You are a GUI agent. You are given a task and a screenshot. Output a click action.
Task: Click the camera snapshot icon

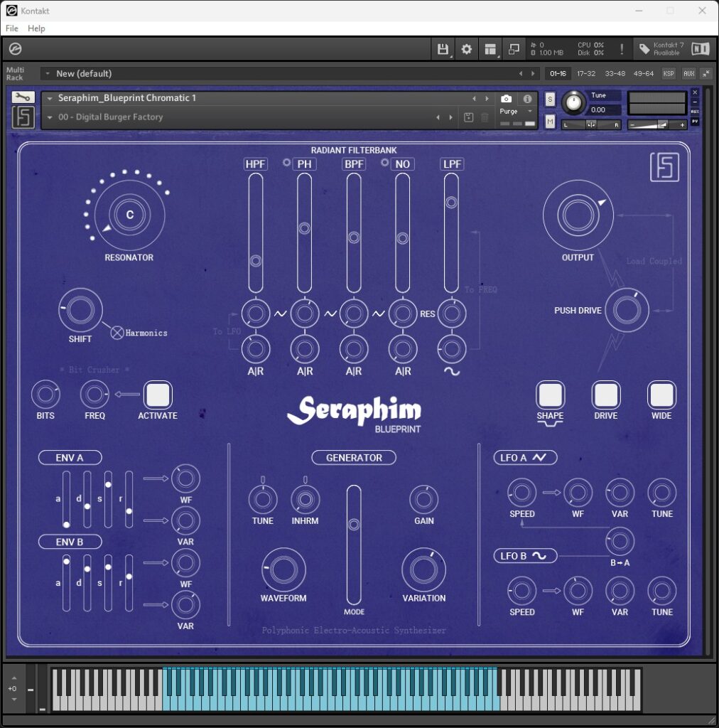(506, 99)
